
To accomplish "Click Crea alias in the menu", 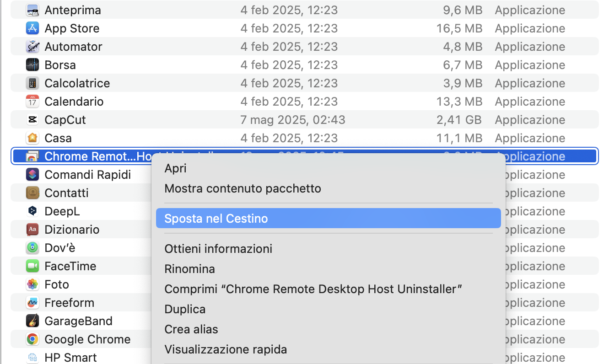I will [191, 329].
